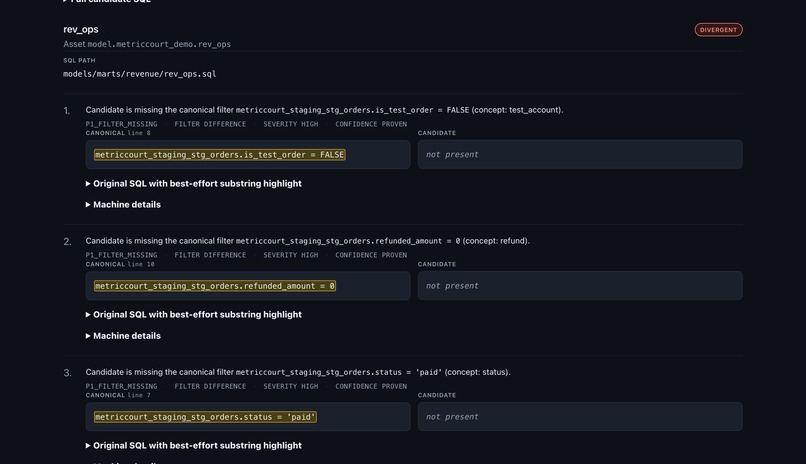806x464 pixels.
Task: Click finding 2 description about refunded_amount filter
Action: pos(307,241)
